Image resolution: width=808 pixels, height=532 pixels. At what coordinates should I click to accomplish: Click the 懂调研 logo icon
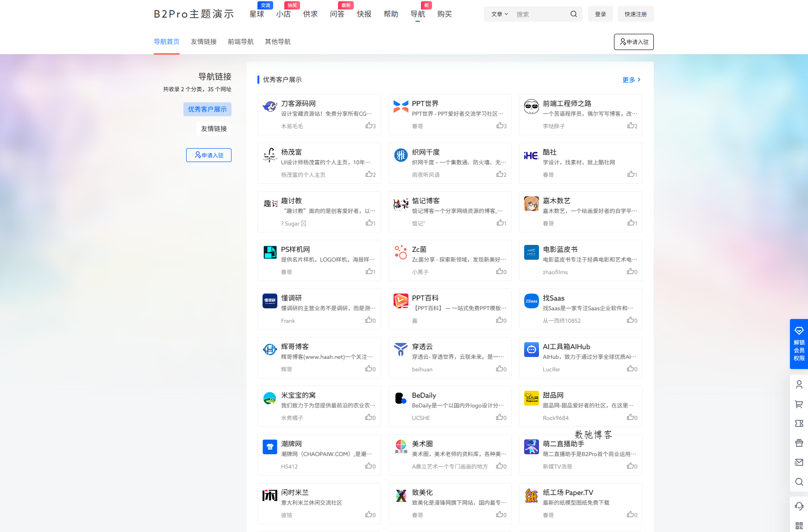point(270,301)
